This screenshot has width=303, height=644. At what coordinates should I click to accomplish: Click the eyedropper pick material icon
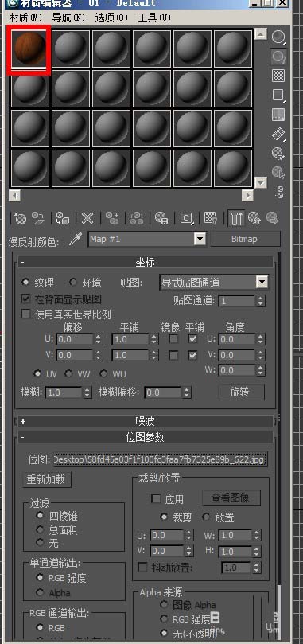point(75,239)
